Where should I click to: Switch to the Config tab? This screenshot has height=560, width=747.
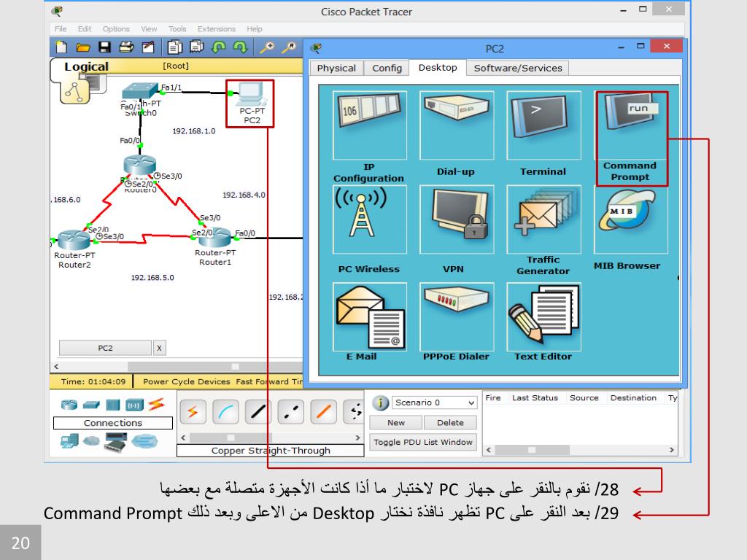(x=387, y=68)
